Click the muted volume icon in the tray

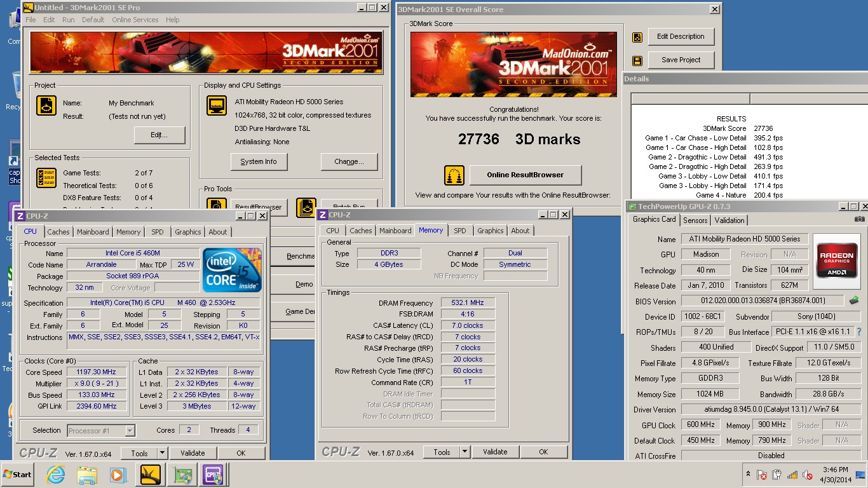pos(808,475)
